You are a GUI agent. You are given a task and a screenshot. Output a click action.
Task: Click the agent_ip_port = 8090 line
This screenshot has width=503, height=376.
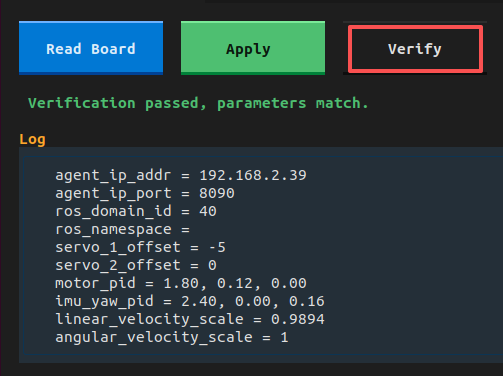pos(145,193)
